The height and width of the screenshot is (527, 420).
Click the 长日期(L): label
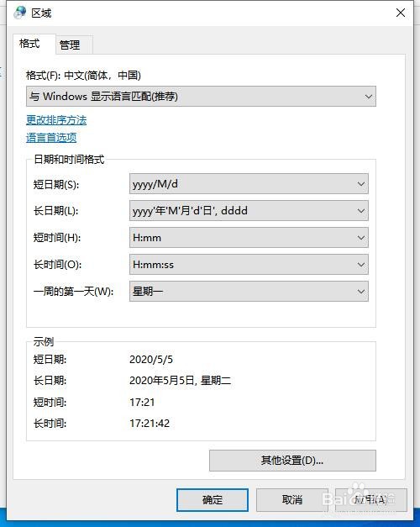point(55,211)
